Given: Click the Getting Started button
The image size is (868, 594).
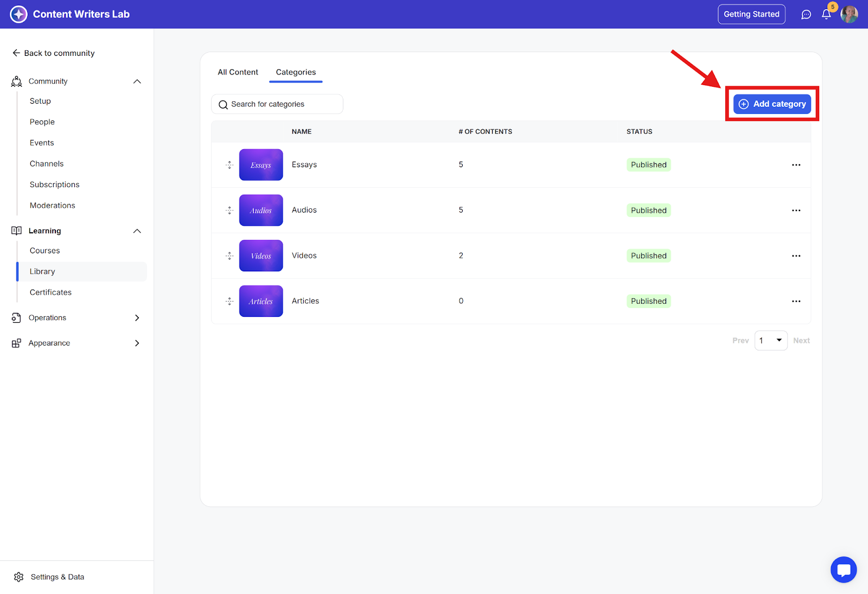Looking at the screenshot, I should [751, 15].
